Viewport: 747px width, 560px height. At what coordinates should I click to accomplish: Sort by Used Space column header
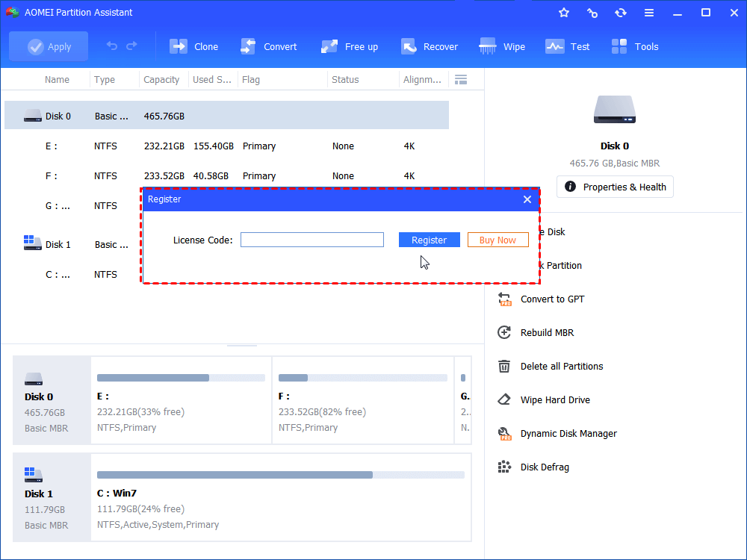[x=212, y=80]
